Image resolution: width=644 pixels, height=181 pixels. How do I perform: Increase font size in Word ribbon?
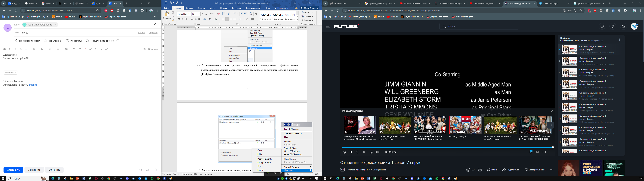(202, 14)
